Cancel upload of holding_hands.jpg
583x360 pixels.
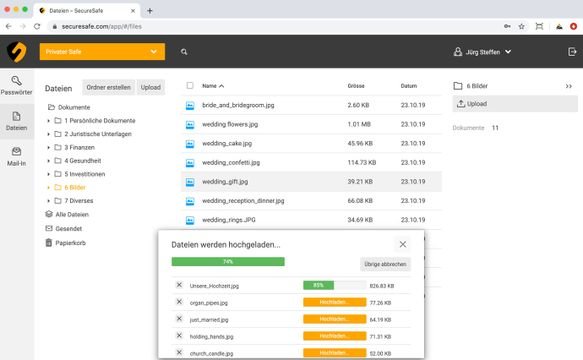pyautogui.click(x=179, y=335)
